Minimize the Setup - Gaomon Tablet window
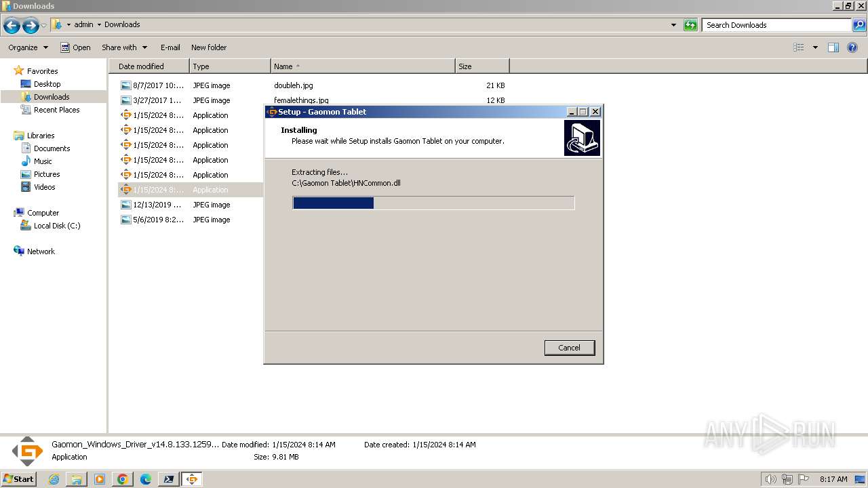Screen dimensions: 868x488 click(x=572, y=112)
